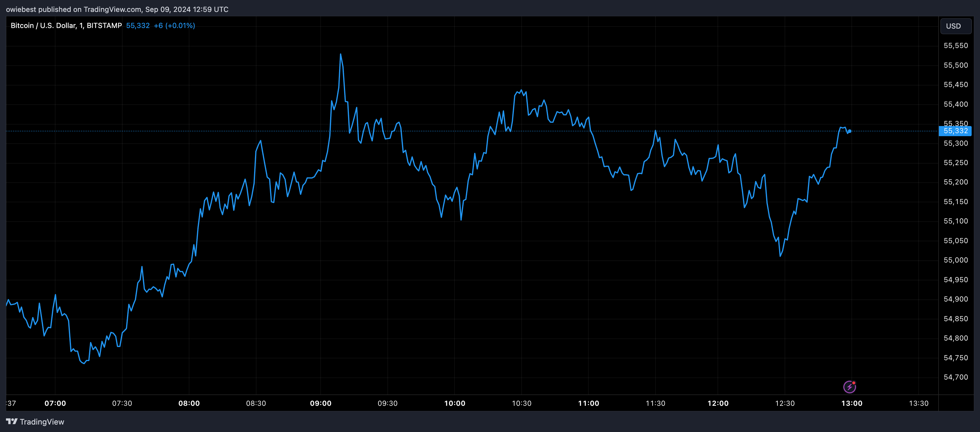The height and width of the screenshot is (432, 980).
Task: Click the 54,700 price axis label
Action: click(x=956, y=377)
